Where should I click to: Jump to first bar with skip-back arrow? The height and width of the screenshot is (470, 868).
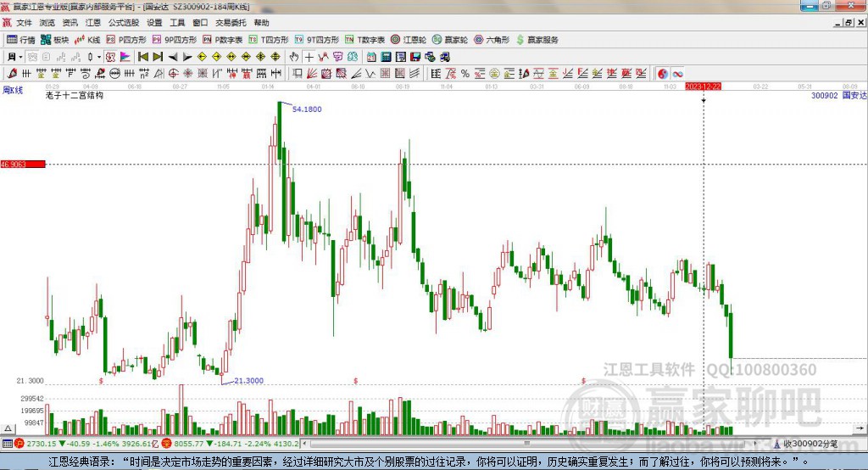pyautogui.click(x=143, y=57)
